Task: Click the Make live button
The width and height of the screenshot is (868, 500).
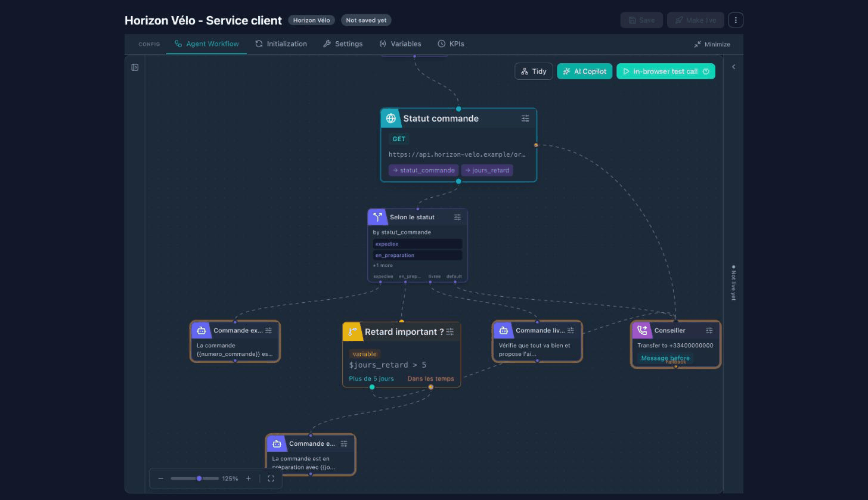Action: tap(695, 20)
